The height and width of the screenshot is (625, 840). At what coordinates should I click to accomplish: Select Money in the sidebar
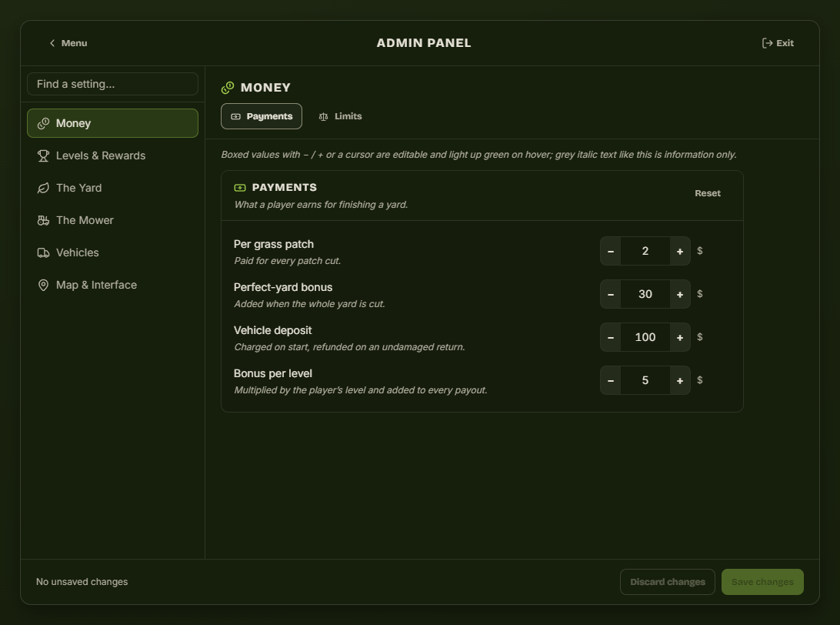(112, 123)
